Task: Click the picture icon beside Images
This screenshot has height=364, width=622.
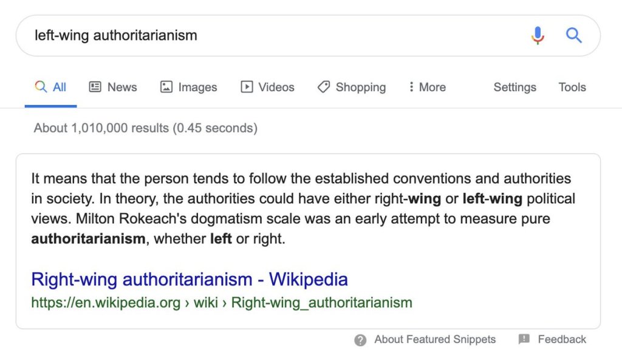Action: 166,87
